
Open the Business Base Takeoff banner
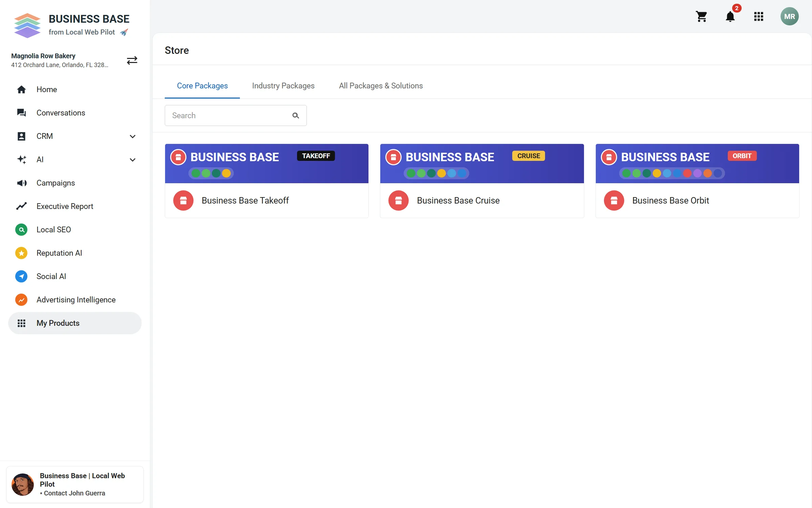coord(267,164)
